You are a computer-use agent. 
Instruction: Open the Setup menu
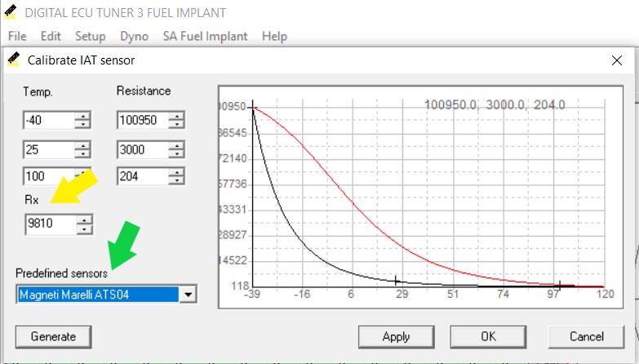[90, 36]
